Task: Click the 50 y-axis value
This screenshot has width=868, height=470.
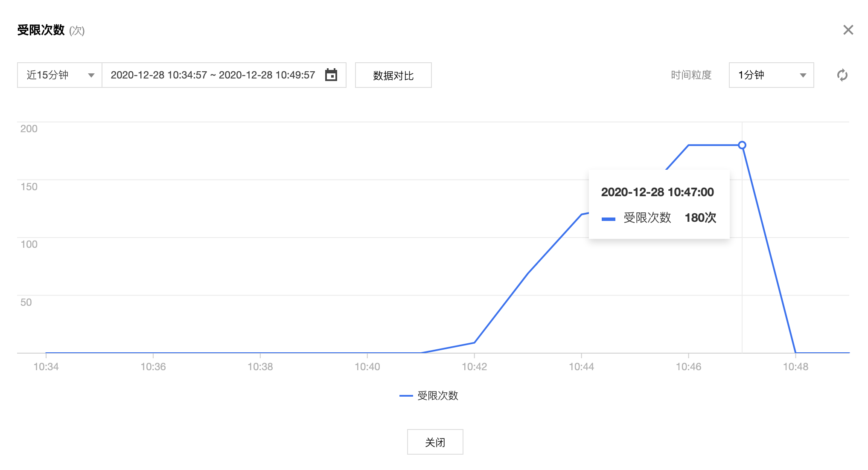Action: (26, 302)
